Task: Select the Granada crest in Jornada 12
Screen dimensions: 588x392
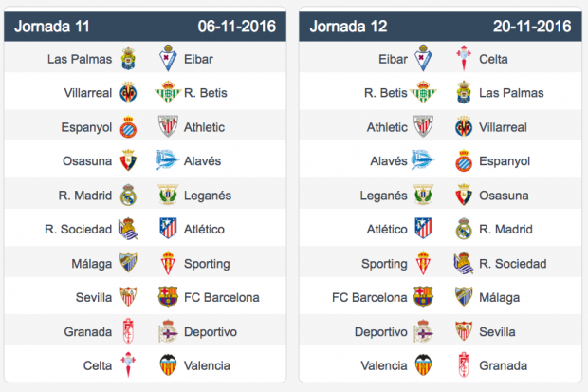Action: [464, 365]
